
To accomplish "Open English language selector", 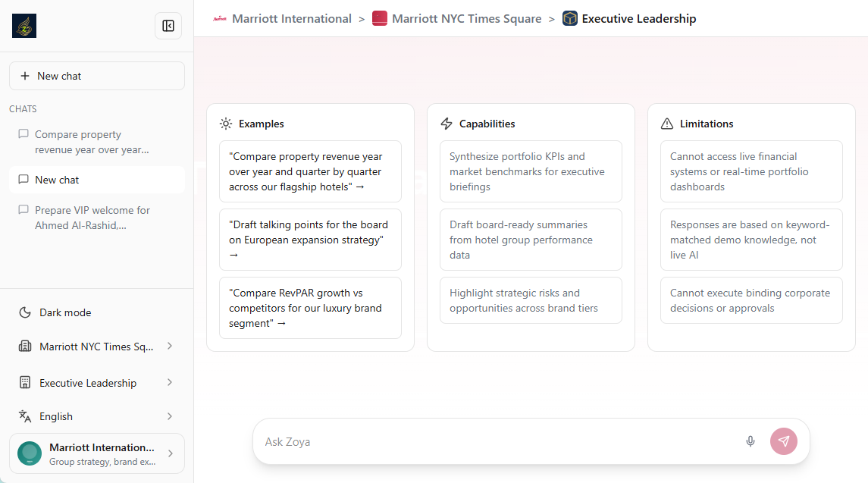I will click(x=97, y=416).
